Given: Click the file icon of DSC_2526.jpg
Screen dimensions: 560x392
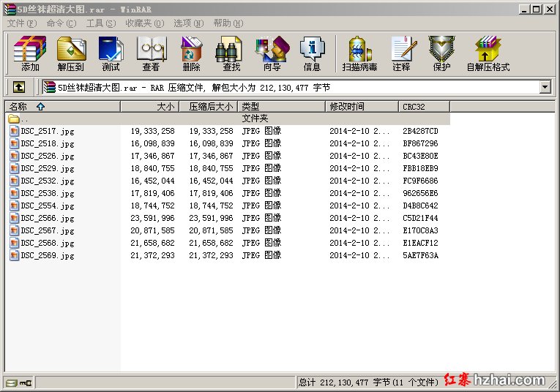Looking at the screenshot, I should [x=15, y=156].
